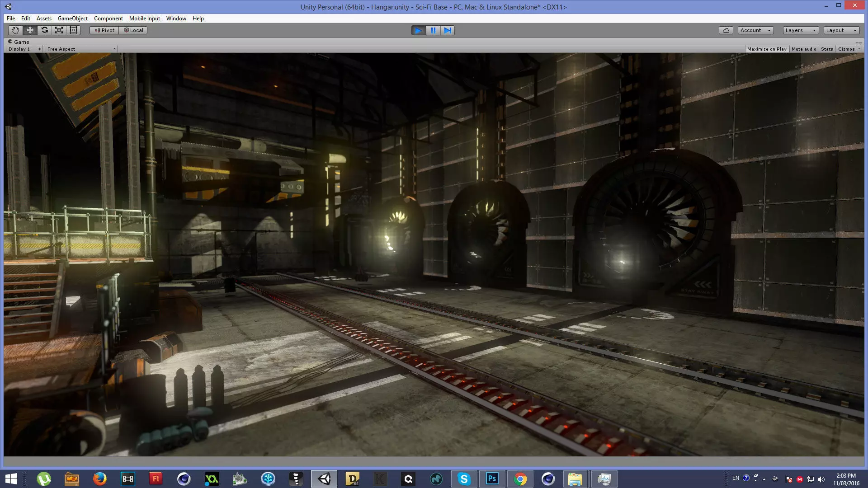
Task: Click the Unity logo in title bar
Action: (x=9, y=7)
